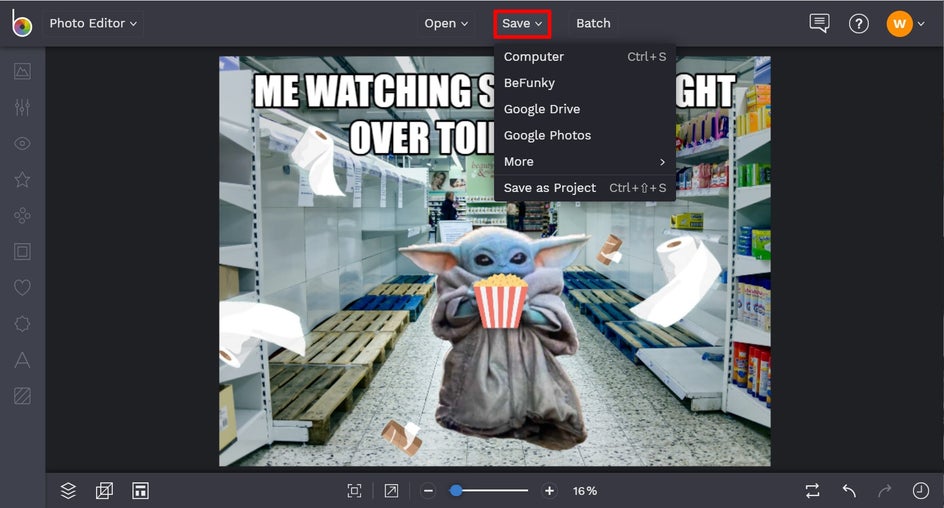This screenshot has width=944, height=508.
Task: Click the zoom slider handle
Action: pos(456,491)
